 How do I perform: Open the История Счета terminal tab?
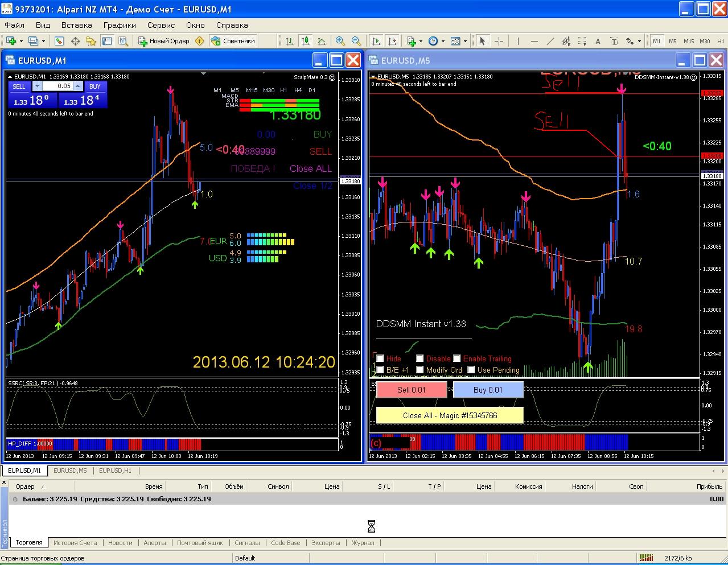pyautogui.click(x=75, y=543)
